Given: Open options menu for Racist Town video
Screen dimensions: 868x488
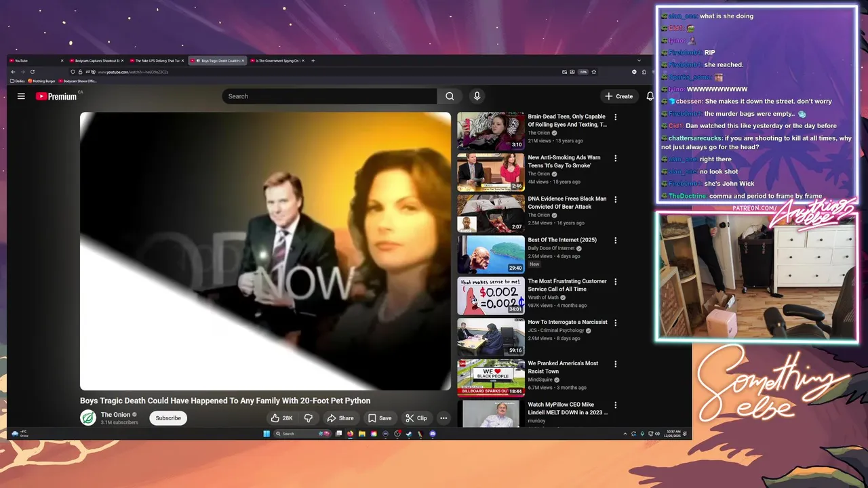Looking at the screenshot, I should [x=616, y=363].
